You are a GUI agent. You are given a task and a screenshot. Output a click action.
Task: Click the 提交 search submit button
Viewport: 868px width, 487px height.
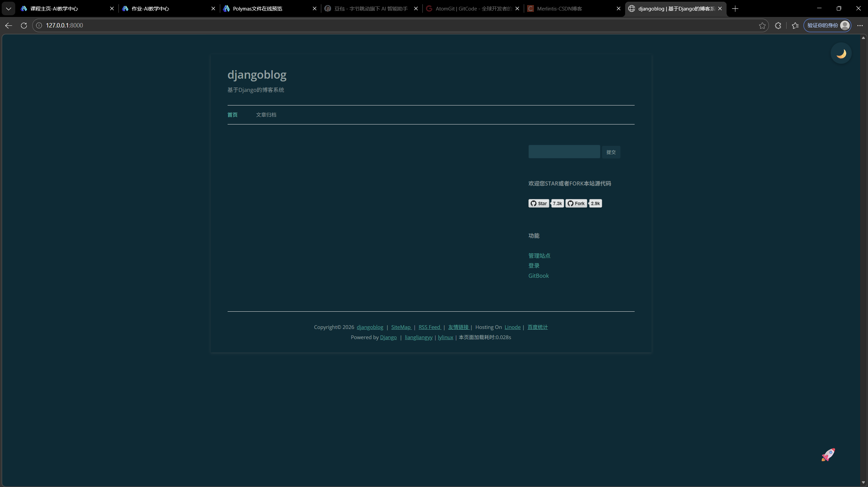[611, 152]
